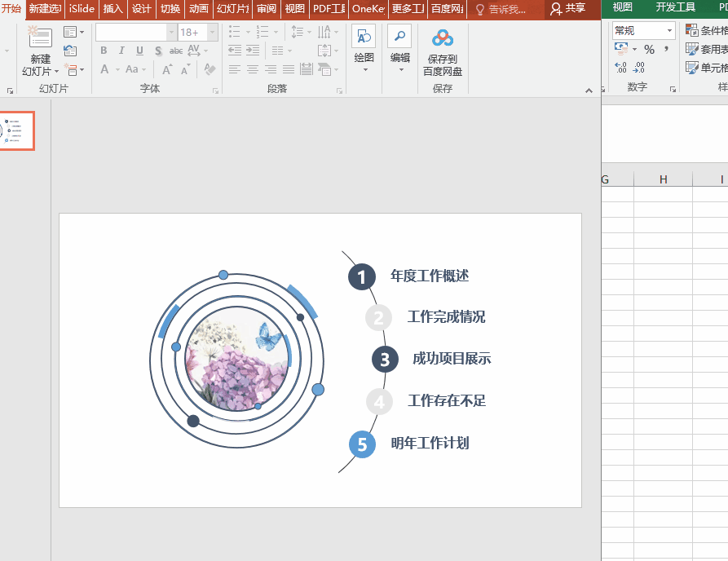728x561 pixels.
Task: Click numbered circle 1 on slide
Action: coord(362,276)
